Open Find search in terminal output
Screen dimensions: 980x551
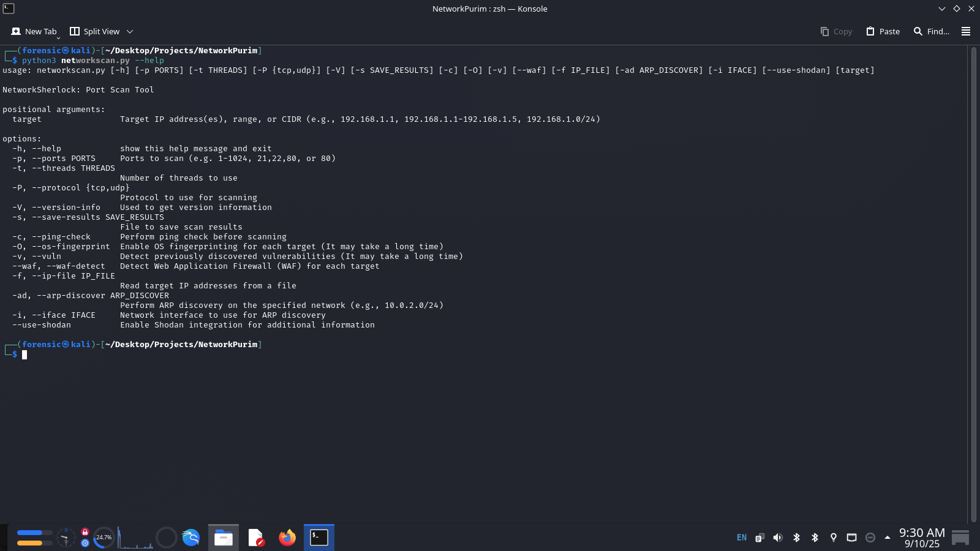coord(931,31)
